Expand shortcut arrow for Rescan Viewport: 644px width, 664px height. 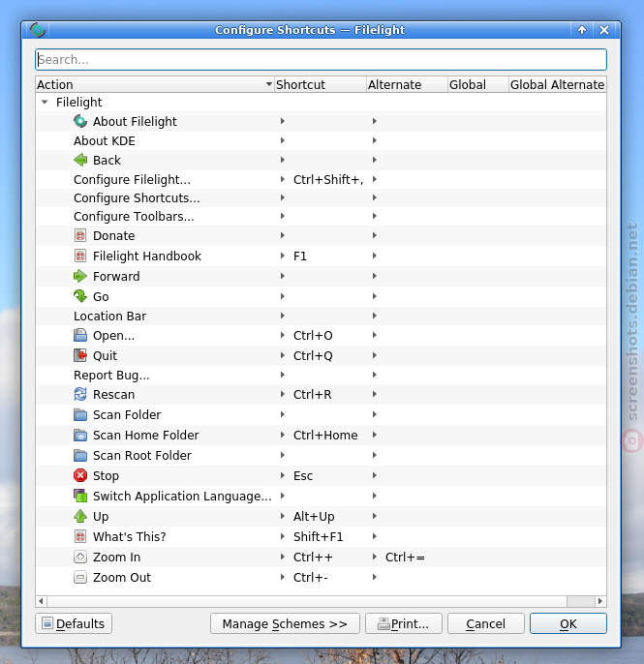tap(283, 394)
